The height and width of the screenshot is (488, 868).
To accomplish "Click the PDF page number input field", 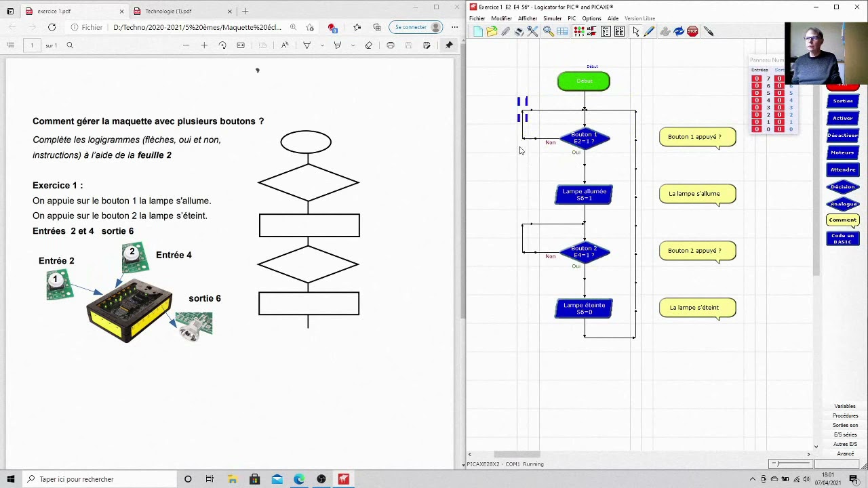I will click(31, 45).
